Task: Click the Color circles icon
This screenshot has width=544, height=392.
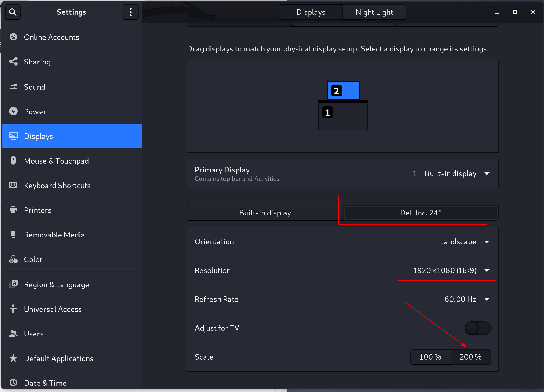Action: pos(13,259)
